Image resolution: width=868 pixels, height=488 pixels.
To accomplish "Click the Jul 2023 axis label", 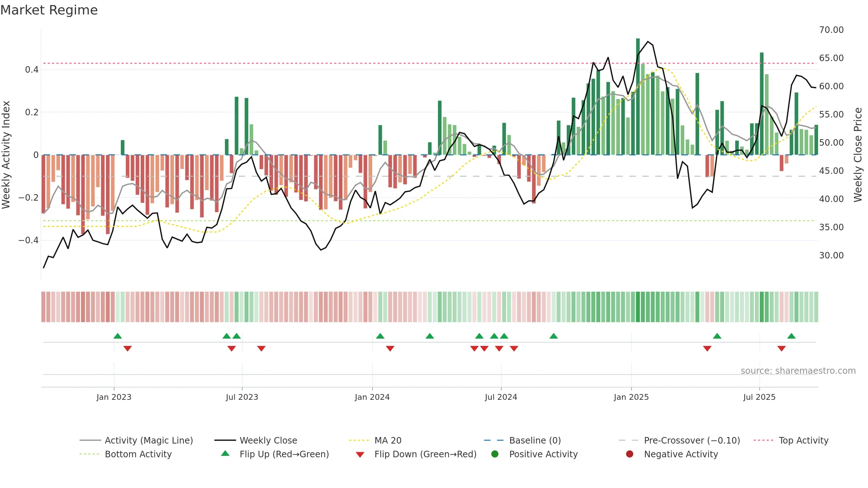I will coord(242,397).
